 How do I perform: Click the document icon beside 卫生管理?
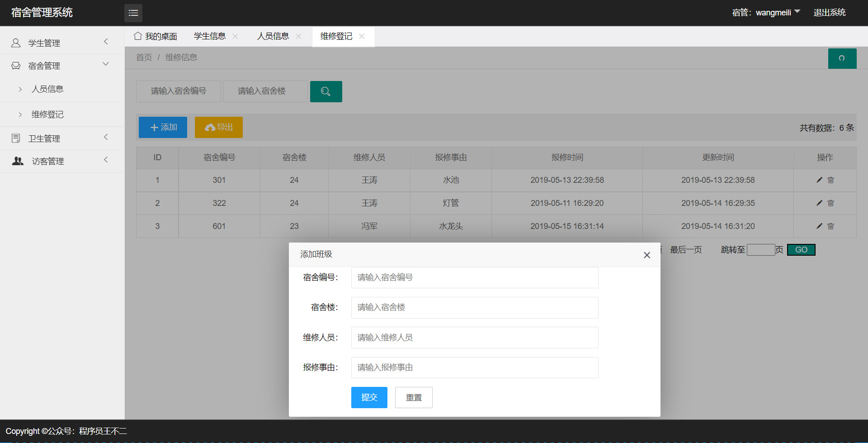pos(15,138)
